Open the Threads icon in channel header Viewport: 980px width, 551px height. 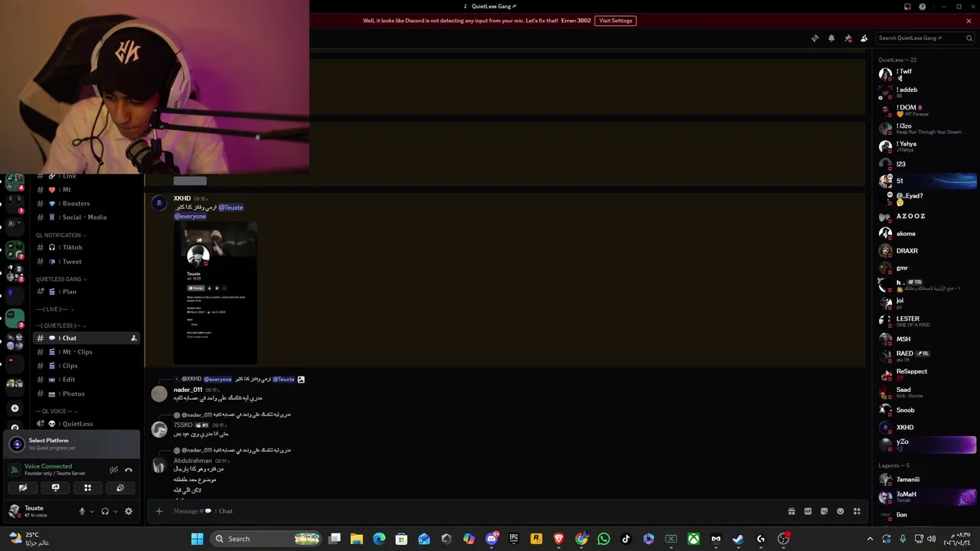815,38
